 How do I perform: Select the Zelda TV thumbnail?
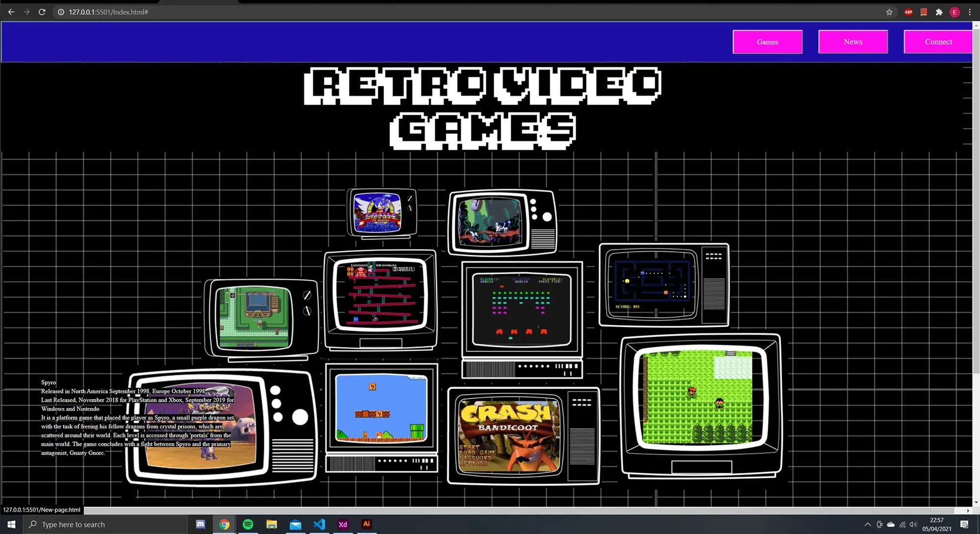(262, 320)
